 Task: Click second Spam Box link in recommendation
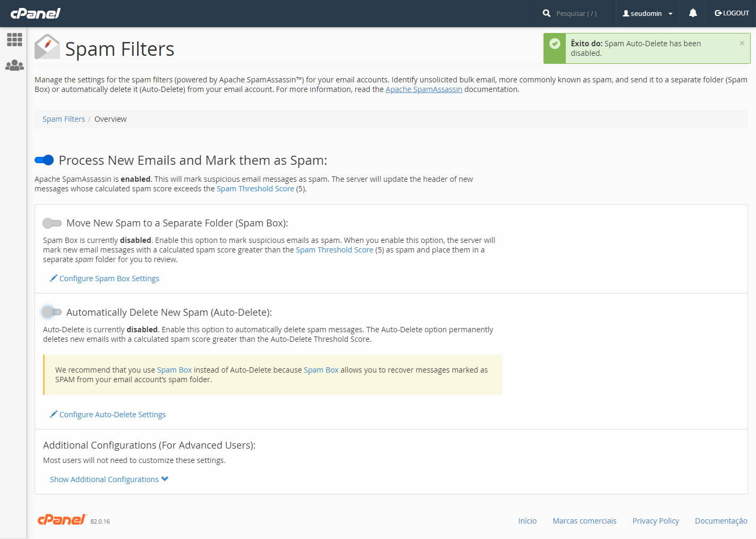coord(321,370)
